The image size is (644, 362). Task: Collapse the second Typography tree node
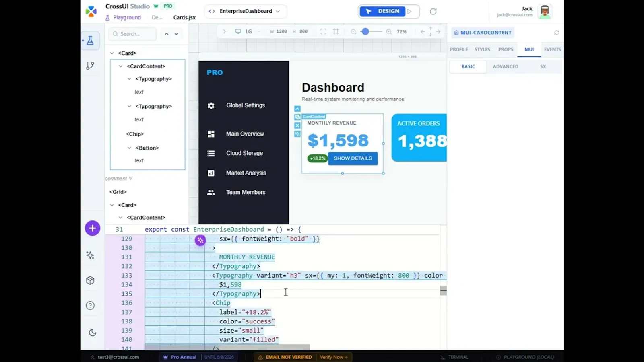click(x=129, y=106)
